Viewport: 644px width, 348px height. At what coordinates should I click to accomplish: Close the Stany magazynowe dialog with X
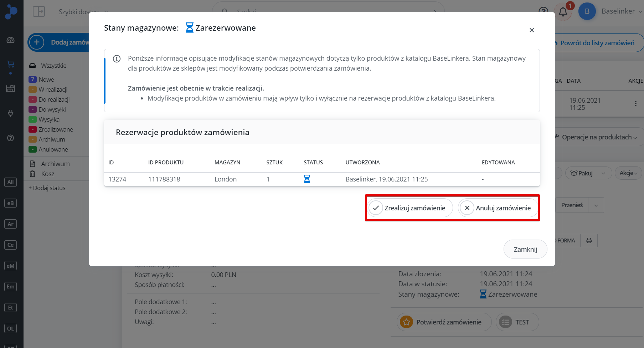(531, 30)
